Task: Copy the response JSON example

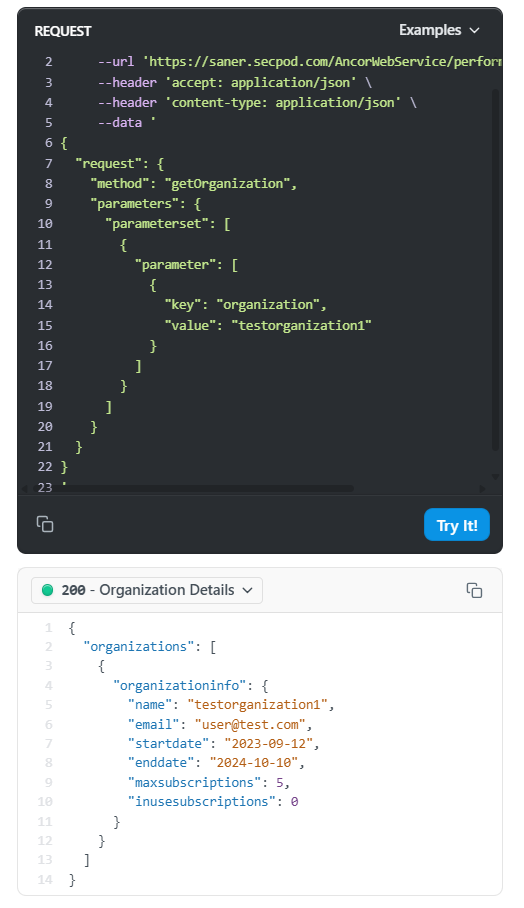Action: (x=474, y=590)
